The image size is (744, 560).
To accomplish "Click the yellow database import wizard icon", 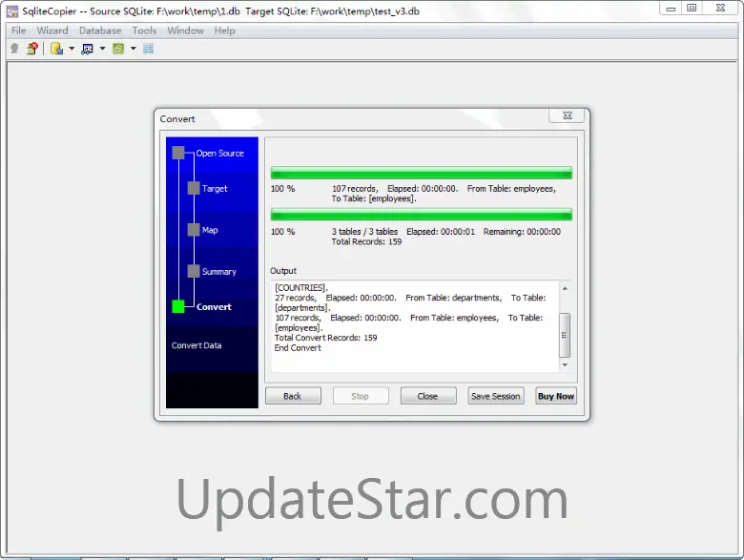I will click(x=56, y=49).
